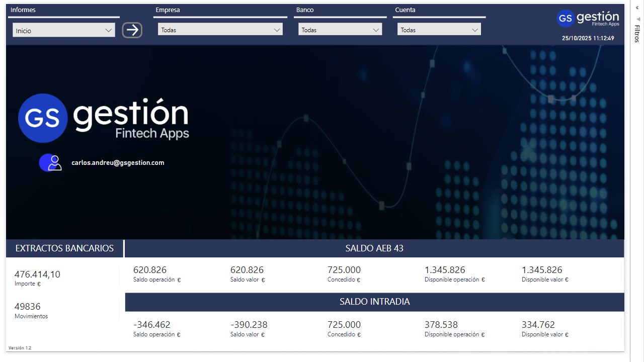Expand the Filtros pane with double chevron
Image resolution: width=644 pixels, height=362 pixels.
pyautogui.click(x=637, y=8)
